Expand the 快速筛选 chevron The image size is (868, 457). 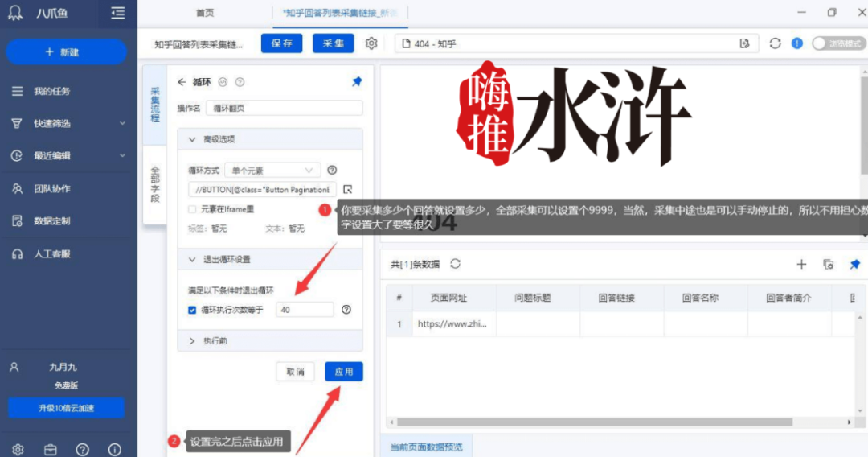tap(122, 123)
